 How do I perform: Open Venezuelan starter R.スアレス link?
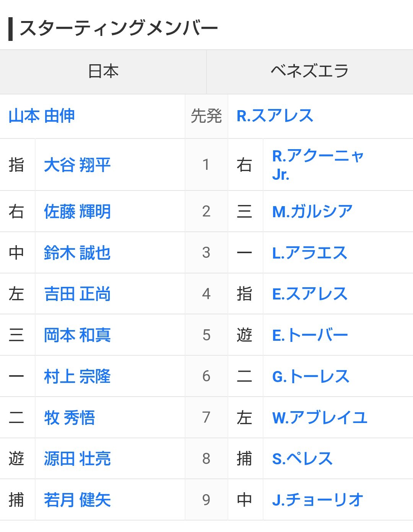pyautogui.click(x=275, y=116)
